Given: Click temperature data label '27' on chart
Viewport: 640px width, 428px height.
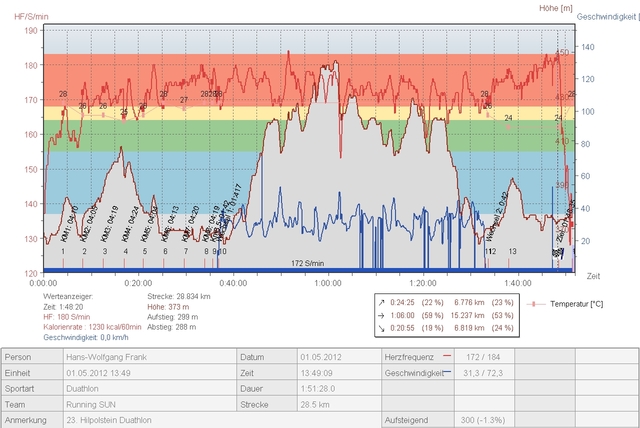Looking at the screenshot, I should point(184,100).
